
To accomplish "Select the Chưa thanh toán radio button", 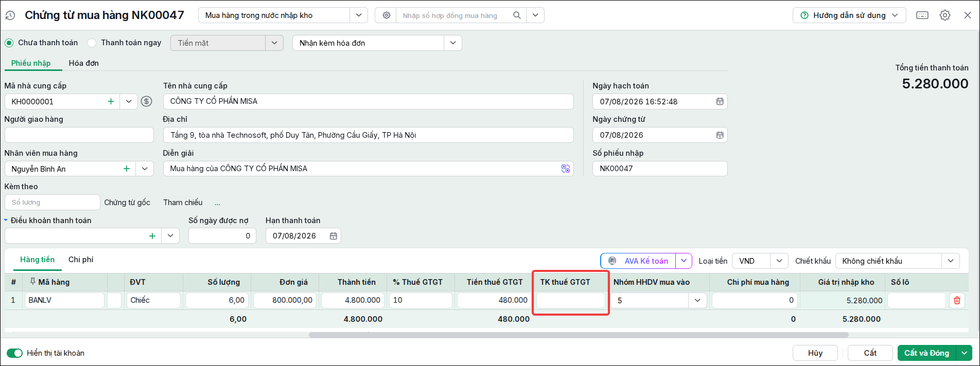I will pyautogui.click(x=9, y=43).
